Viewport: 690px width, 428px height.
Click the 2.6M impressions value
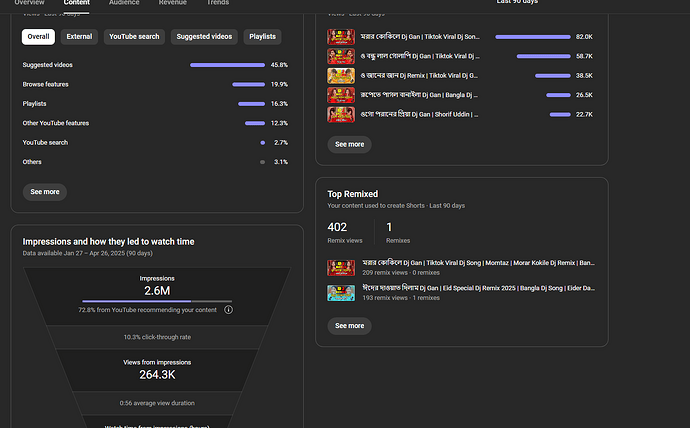pyautogui.click(x=157, y=291)
